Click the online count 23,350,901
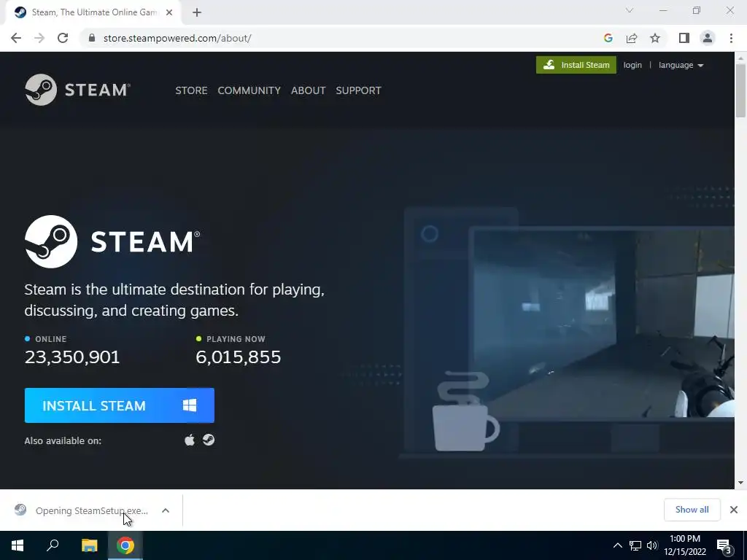Screen dimensions: 747x560 click(72, 357)
